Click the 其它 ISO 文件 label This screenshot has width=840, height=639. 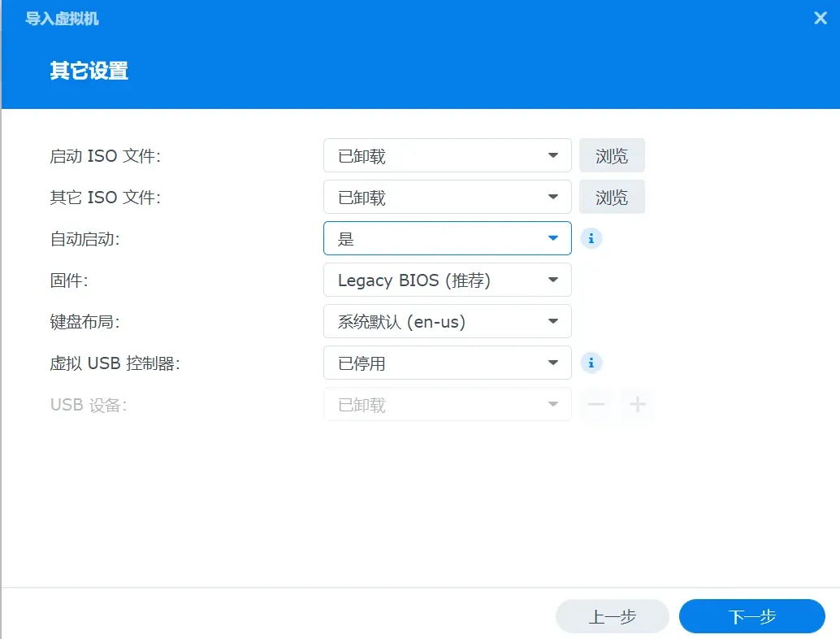point(105,198)
